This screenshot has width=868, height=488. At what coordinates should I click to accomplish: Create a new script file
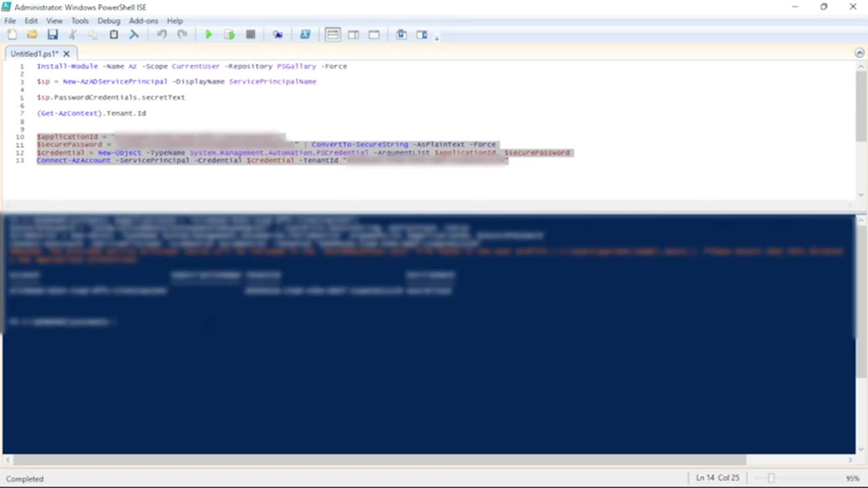pos(12,35)
